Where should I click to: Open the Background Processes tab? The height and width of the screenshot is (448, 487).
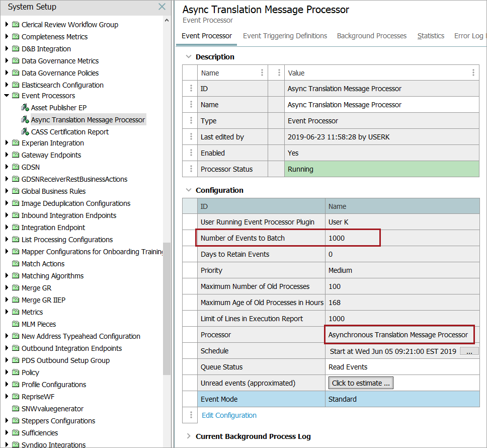pyautogui.click(x=371, y=36)
